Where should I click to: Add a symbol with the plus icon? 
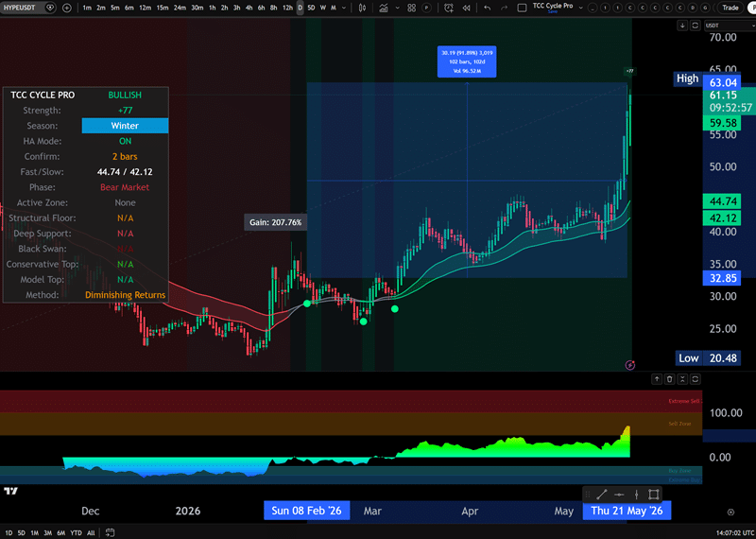click(66, 8)
